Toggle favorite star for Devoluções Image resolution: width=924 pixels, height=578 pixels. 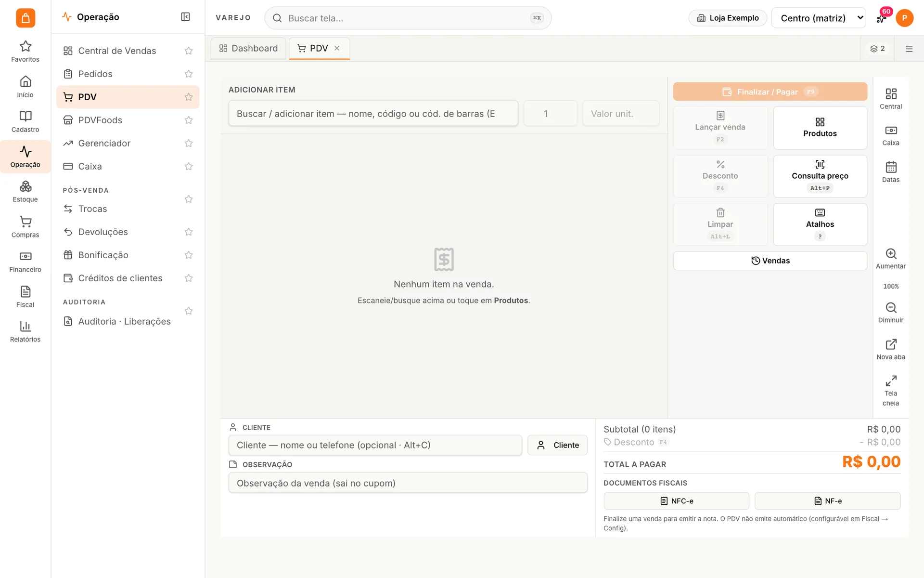[x=189, y=232]
